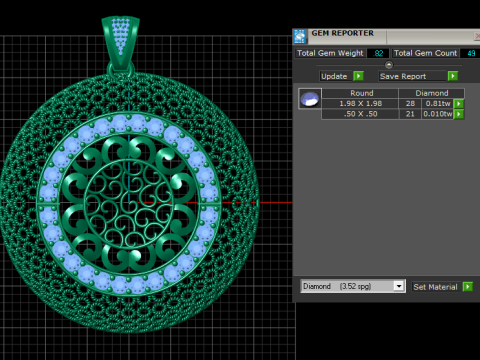Select the .50 X .50 size cell

(360, 114)
